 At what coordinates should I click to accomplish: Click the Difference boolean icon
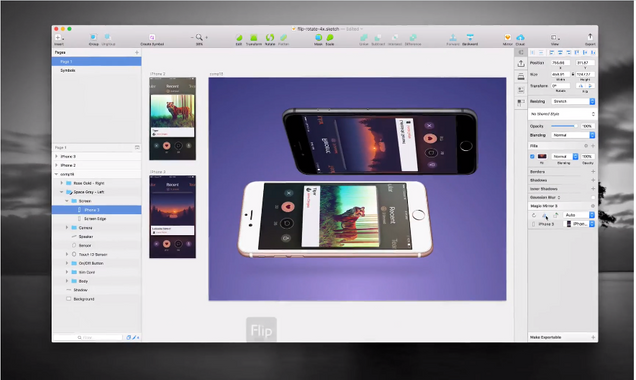413,37
